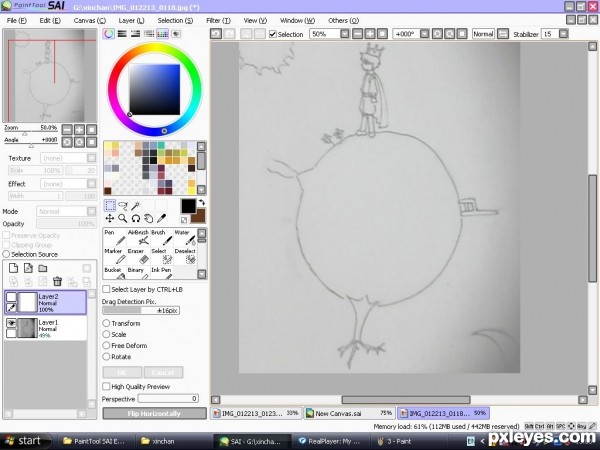
Task: Enable High Quality Preview
Action: 106,386
